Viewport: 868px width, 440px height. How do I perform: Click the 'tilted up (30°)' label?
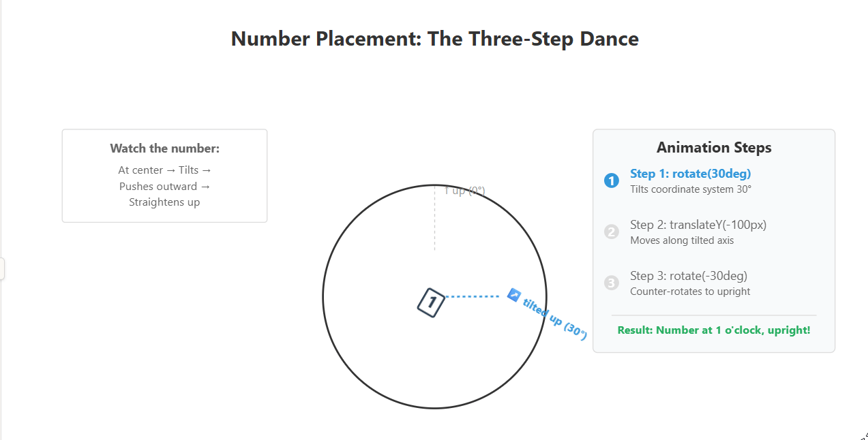tap(555, 319)
